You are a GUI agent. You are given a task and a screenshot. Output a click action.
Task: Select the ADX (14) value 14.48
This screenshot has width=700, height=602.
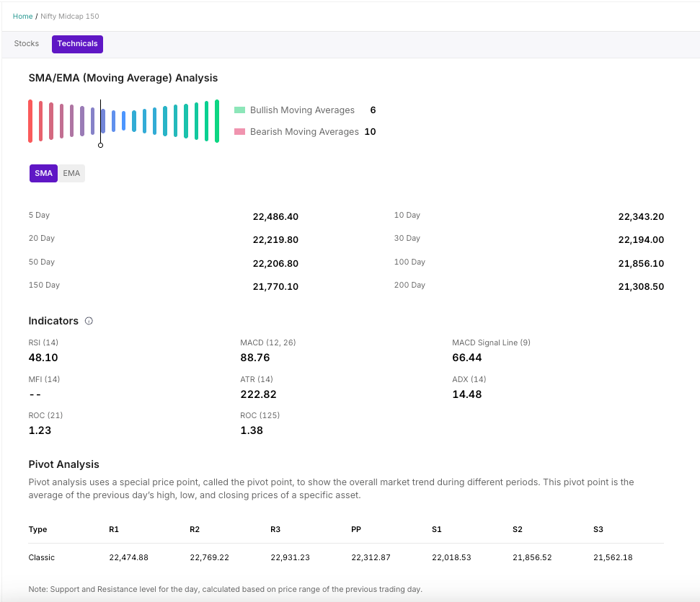click(x=466, y=394)
